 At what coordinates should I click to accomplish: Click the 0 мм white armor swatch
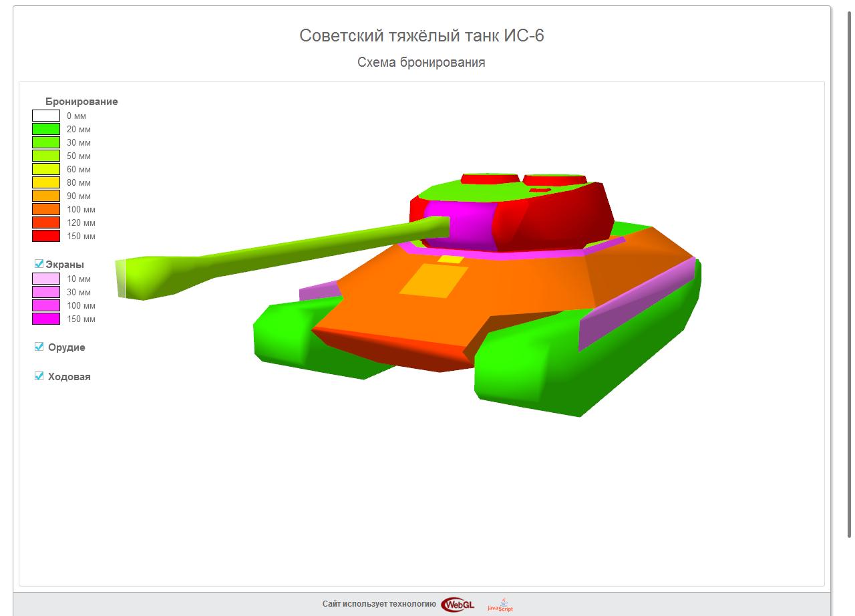tap(46, 116)
